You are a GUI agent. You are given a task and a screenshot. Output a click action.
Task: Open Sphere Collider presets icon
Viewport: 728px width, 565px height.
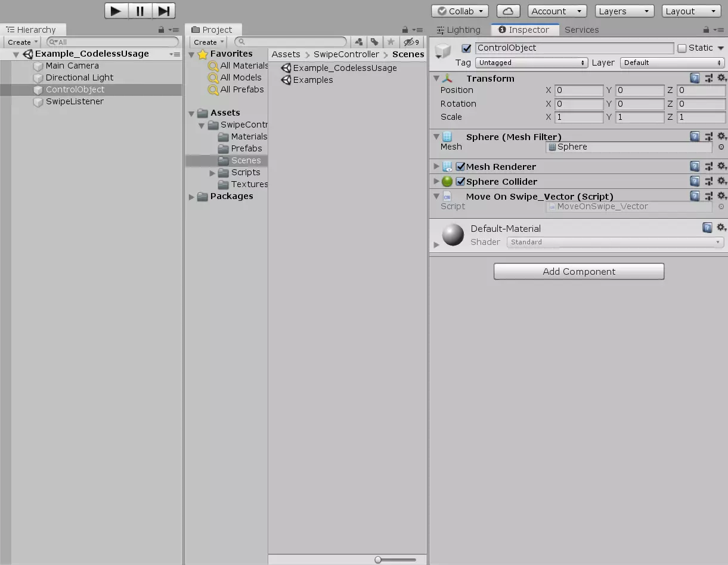pos(708,181)
